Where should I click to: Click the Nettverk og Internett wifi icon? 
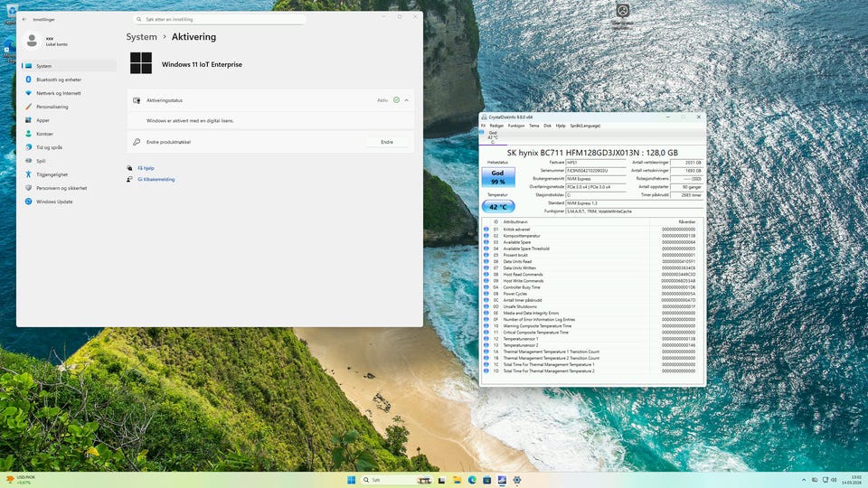pyautogui.click(x=28, y=93)
